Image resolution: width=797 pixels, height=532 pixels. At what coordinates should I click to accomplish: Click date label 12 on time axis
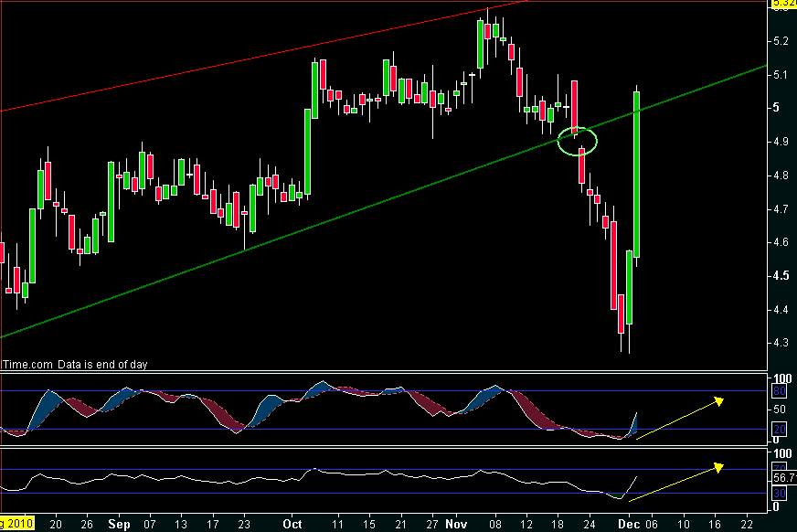click(x=526, y=524)
